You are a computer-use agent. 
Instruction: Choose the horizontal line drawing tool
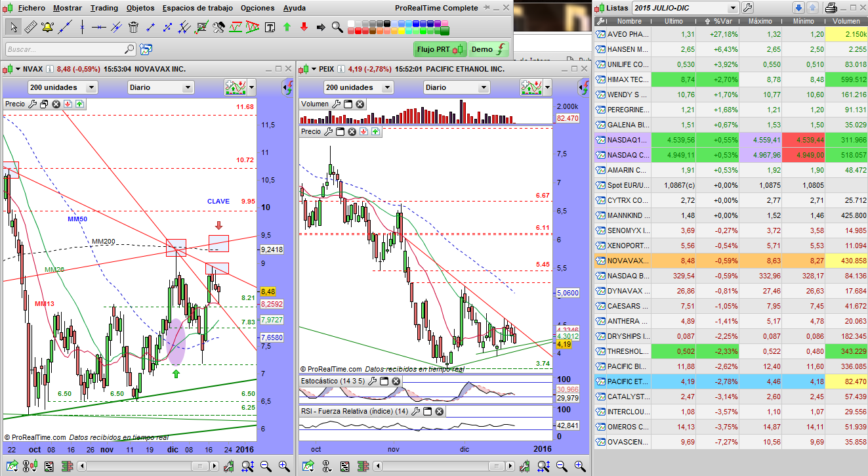[x=98, y=28]
